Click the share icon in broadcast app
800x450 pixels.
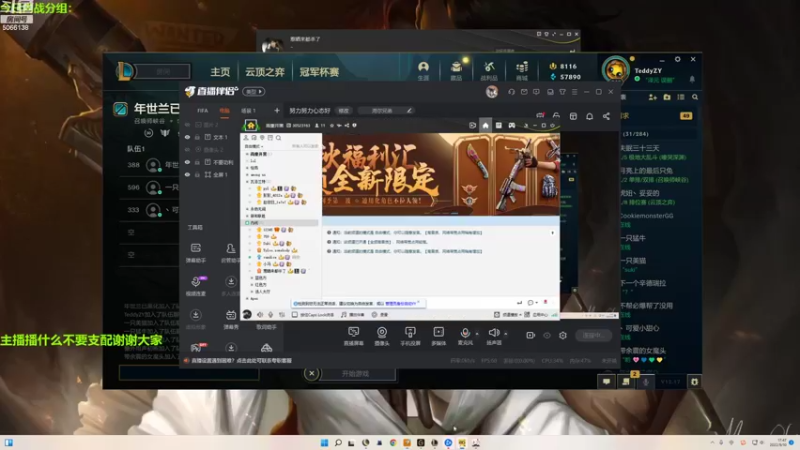[606, 116]
